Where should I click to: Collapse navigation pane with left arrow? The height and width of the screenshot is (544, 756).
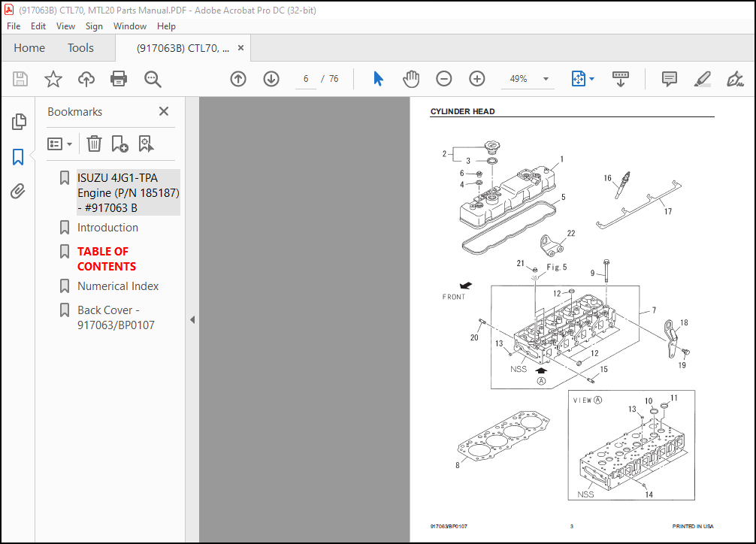pos(192,320)
